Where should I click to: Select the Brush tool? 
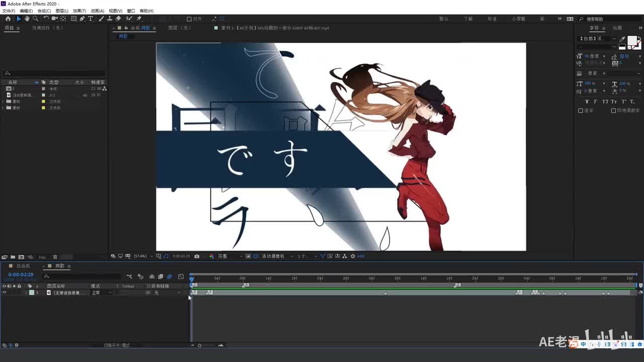pyautogui.click(x=101, y=19)
